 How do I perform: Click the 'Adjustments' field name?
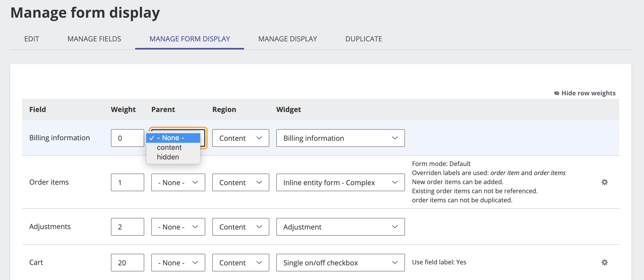click(x=50, y=227)
